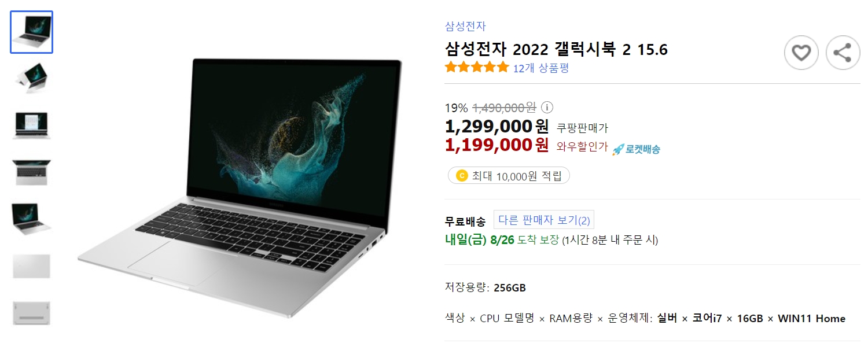Select the fifth side-angle laptop thumbnail
This screenshot has width=868, height=347.
[32, 219]
